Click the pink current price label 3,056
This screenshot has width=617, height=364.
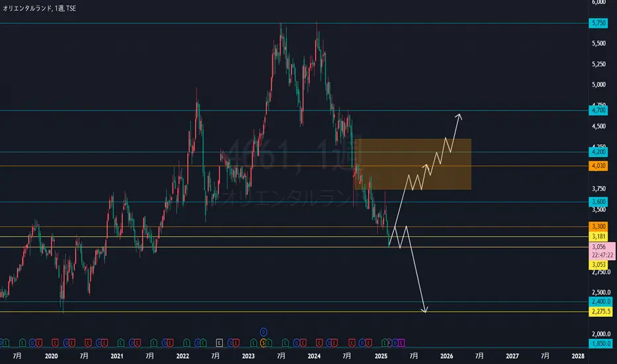point(602,251)
